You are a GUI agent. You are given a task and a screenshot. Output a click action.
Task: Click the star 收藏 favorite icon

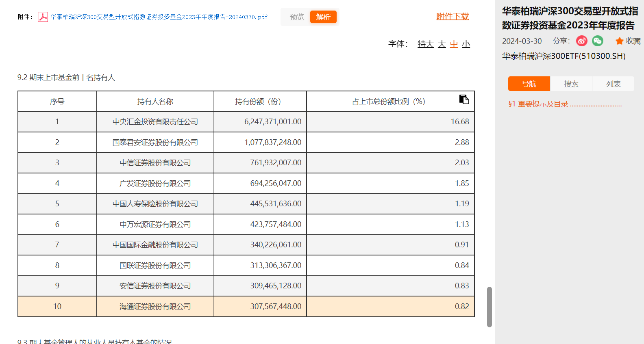coord(619,41)
